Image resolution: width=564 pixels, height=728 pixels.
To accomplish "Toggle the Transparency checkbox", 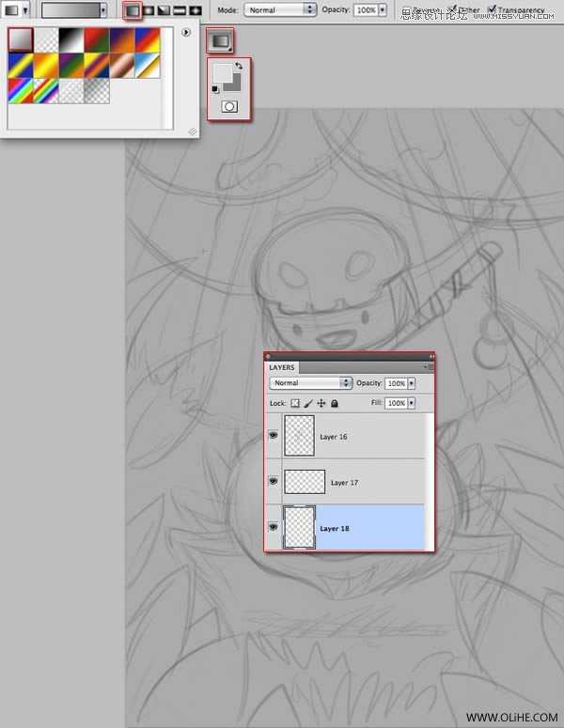I will (x=492, y=9).
